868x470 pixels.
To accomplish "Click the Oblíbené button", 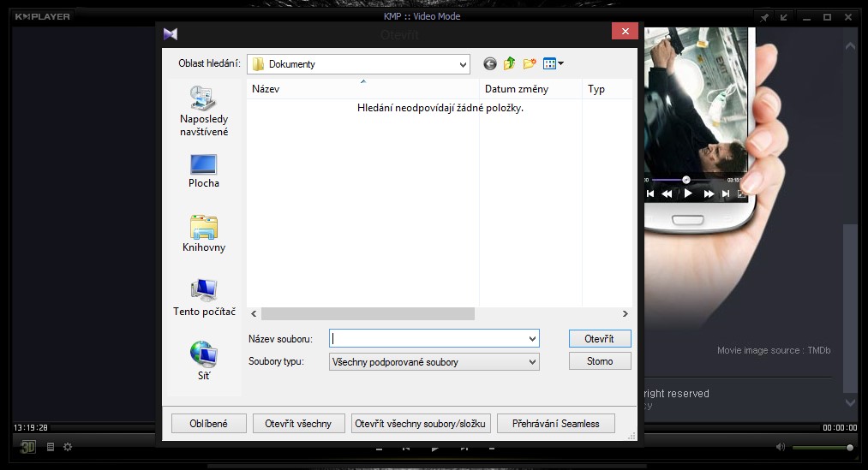I will (x=209, y=424).
